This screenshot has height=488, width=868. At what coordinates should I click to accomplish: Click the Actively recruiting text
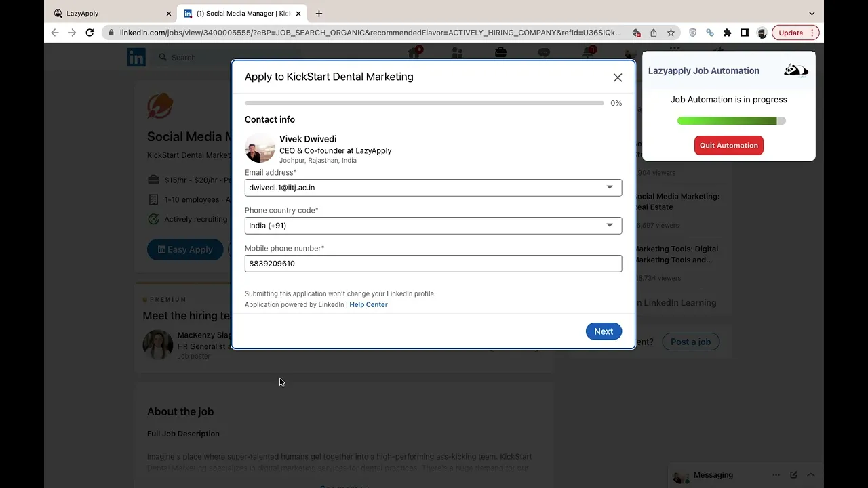tap(196, 219)
